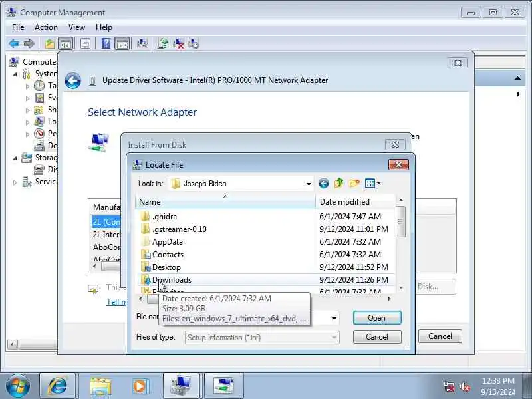532x399 pixels.
Task: Sort files by the Name column header
Action: (225, 202)
